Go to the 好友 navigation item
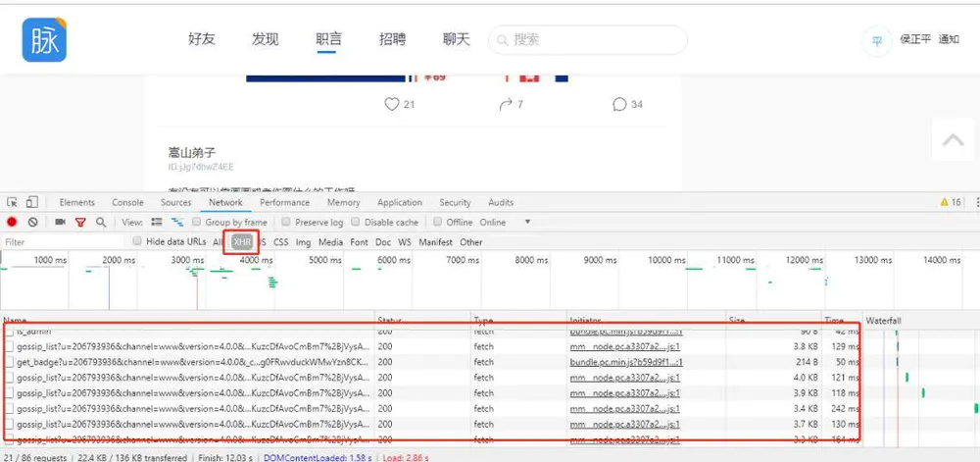Screen dimensions: 980x462 [x=201, y=39]
